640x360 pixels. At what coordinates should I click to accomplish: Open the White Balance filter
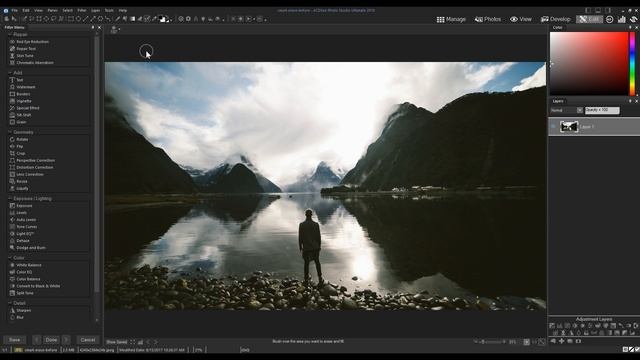point(25,265)
